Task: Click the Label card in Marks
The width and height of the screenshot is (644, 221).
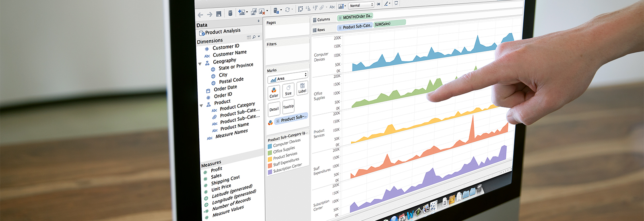Action: [x=302, y=88]
